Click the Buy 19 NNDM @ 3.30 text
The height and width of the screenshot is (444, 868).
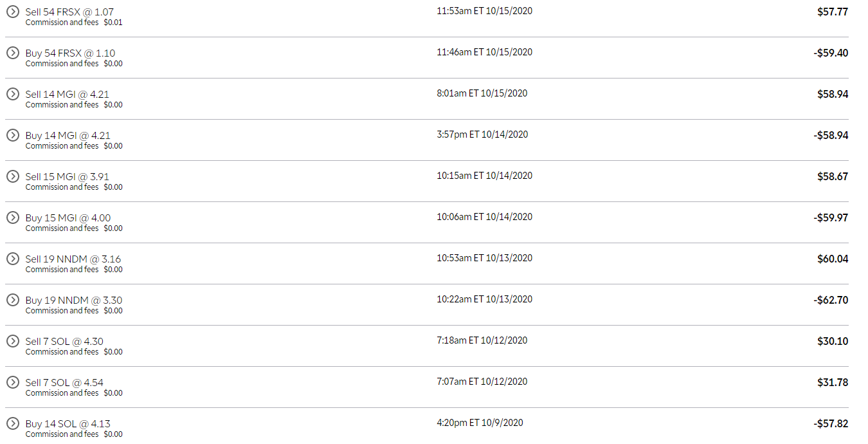coord(73,301)
